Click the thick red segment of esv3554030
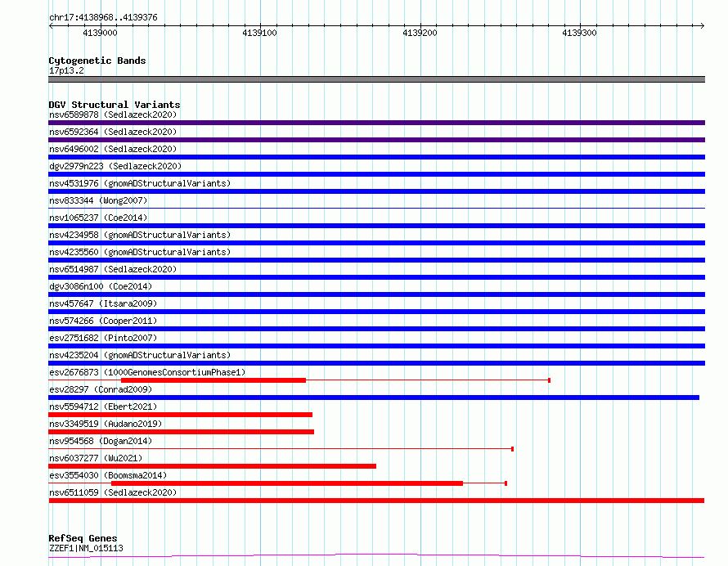Image resolution: width=728 pixels, height=566 pixels. point(287,483)
